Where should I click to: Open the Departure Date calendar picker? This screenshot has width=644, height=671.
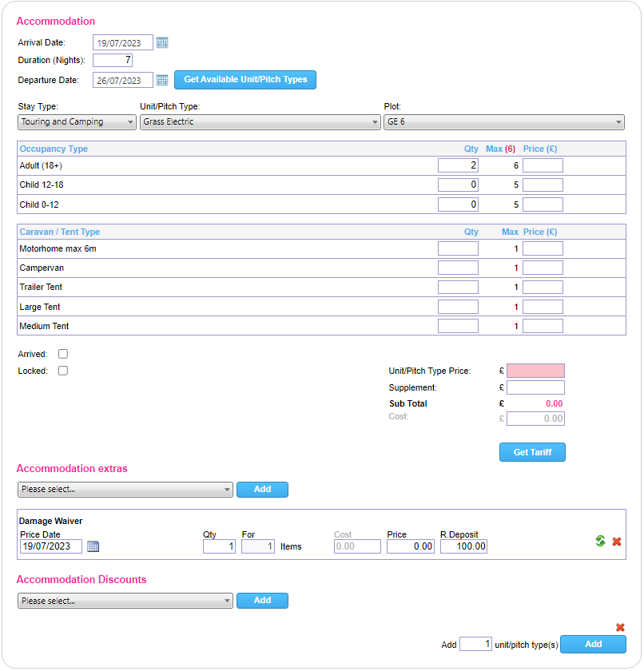(162, 81)
